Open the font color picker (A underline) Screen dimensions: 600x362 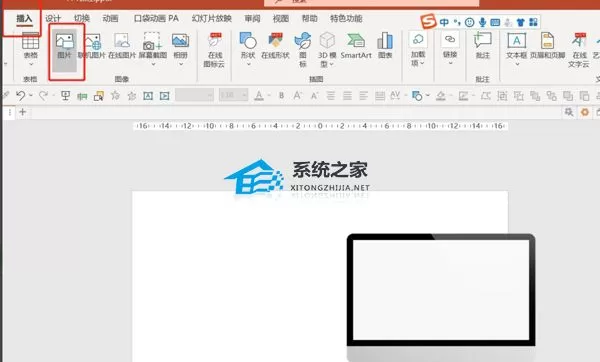click(259, 95)
